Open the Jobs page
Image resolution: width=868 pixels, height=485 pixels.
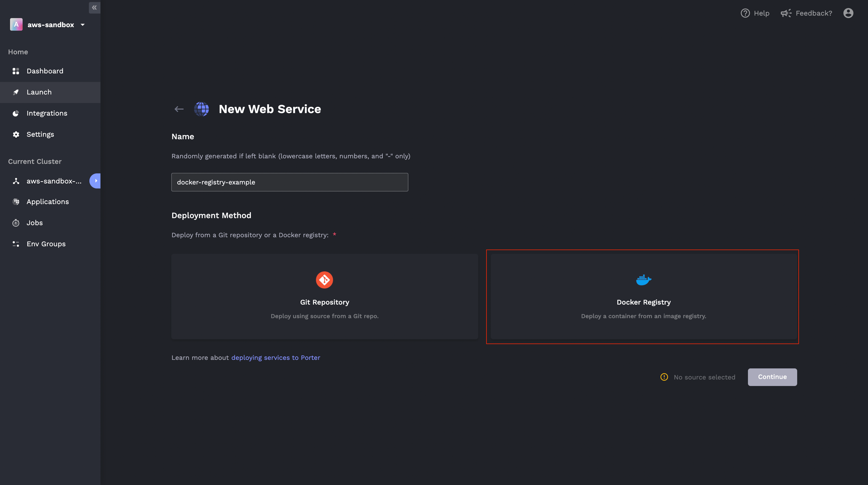tap(50, 223)
